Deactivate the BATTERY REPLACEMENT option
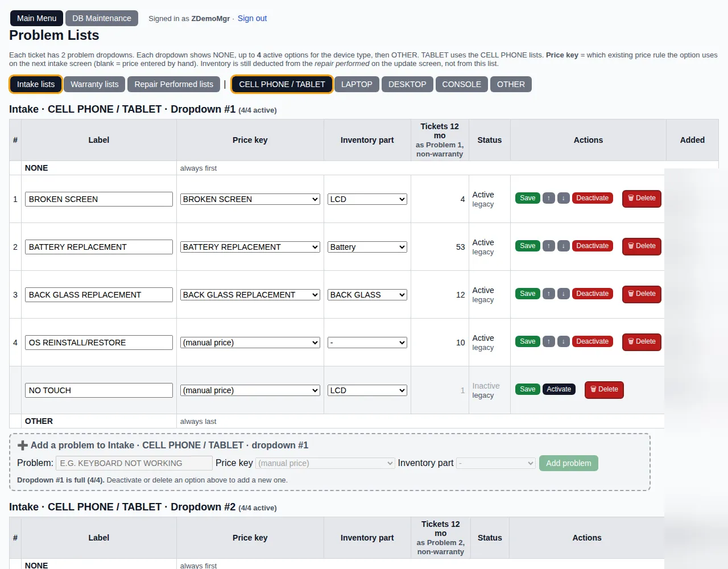Image resolution: width=728 pixels, height=569 pixels. [x=592, y=246]
